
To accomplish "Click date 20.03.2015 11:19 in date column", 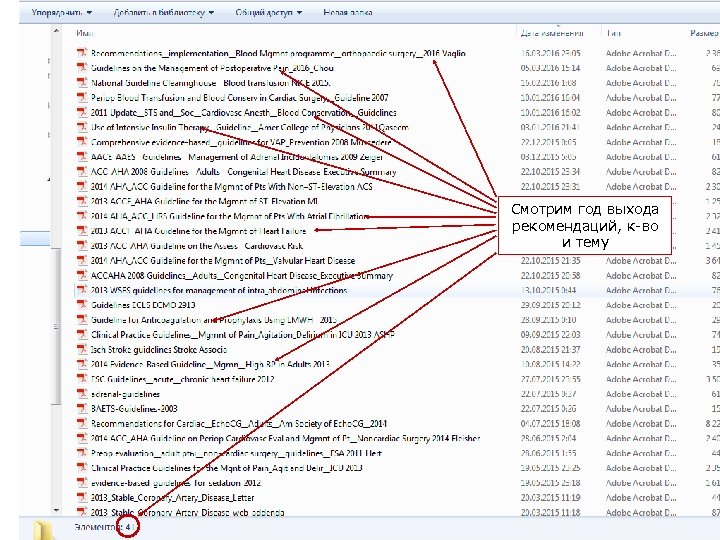I will [550, 497].
